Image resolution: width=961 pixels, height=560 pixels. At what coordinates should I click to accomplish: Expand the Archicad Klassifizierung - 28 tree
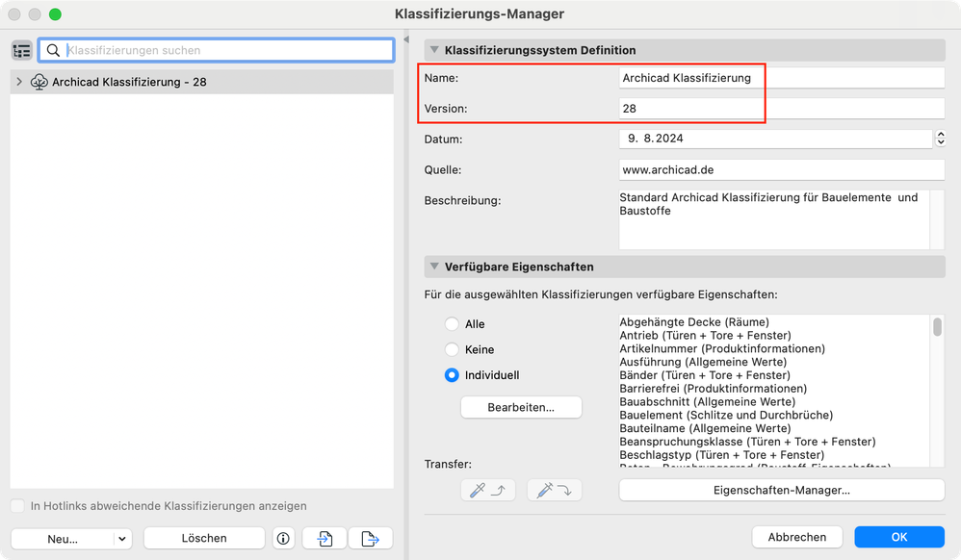19,82
